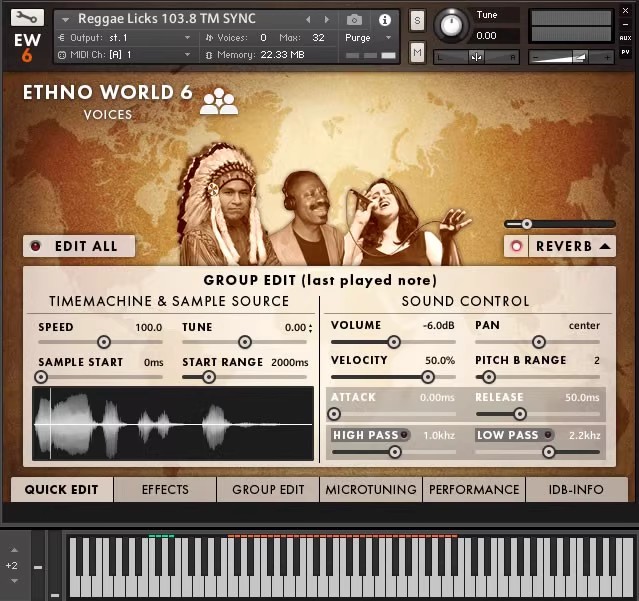Click the camera snapshot icon
The image size is (639, 601).
tap(354, 19)
